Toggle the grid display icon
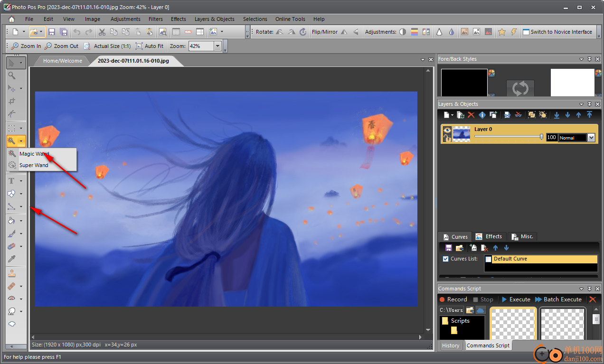Screen dimensions: 604x364 pyautogui.click(x=176, y=32)
